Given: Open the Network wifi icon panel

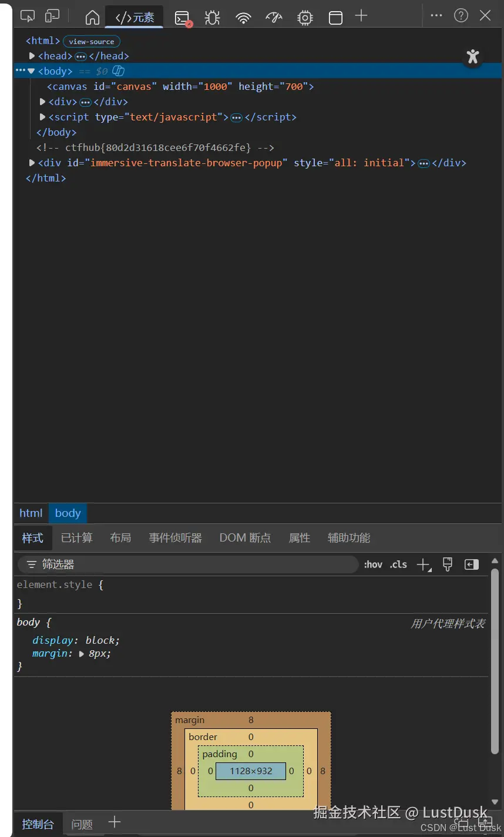Looking at the screenshot, I should tap(243, 18).
